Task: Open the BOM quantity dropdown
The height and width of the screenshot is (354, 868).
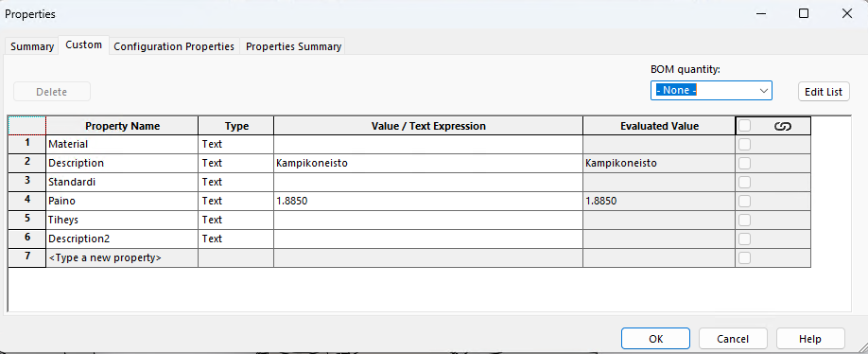Action: [711, 90]
